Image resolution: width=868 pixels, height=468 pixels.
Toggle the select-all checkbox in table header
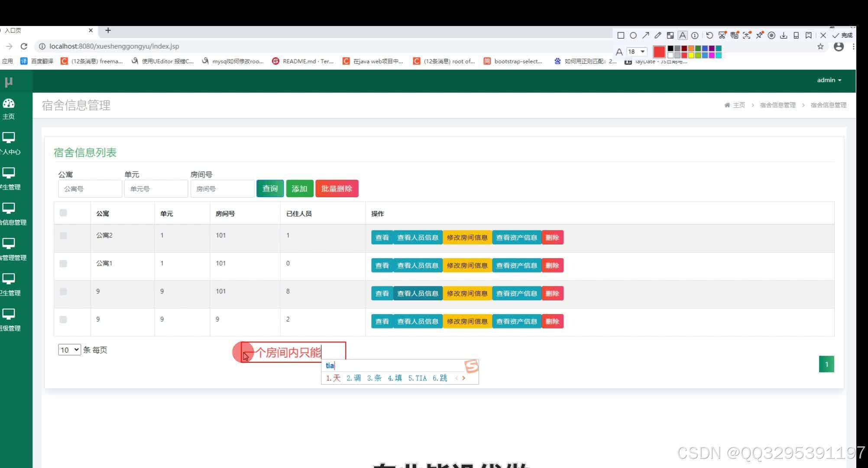tap(63, 213)
